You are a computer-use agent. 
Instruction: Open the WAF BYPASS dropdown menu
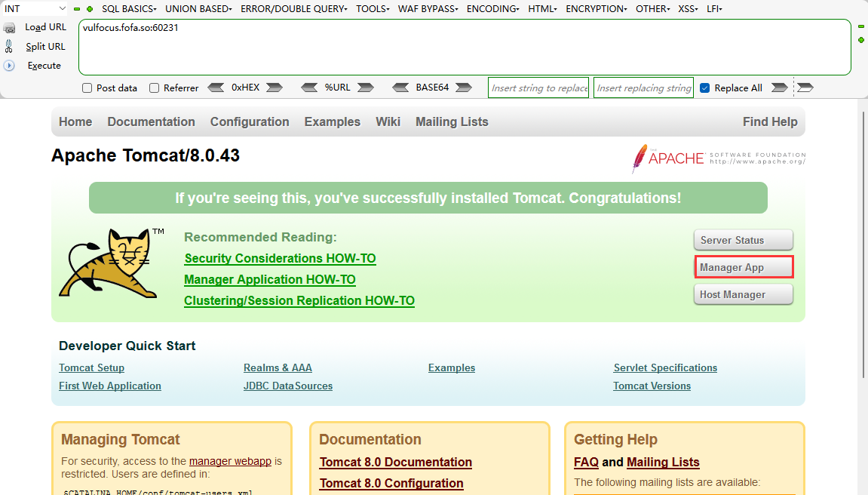coord(428,9)
